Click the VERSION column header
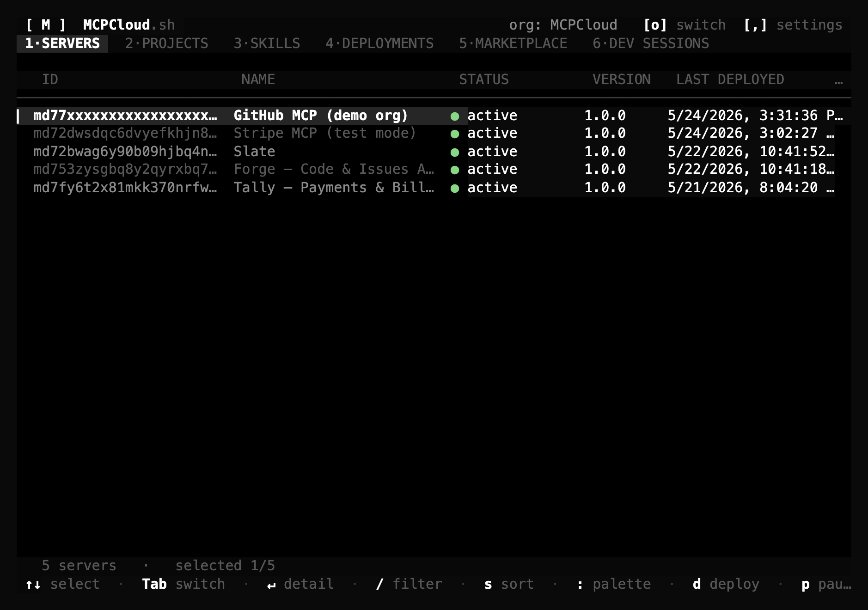 622,79
